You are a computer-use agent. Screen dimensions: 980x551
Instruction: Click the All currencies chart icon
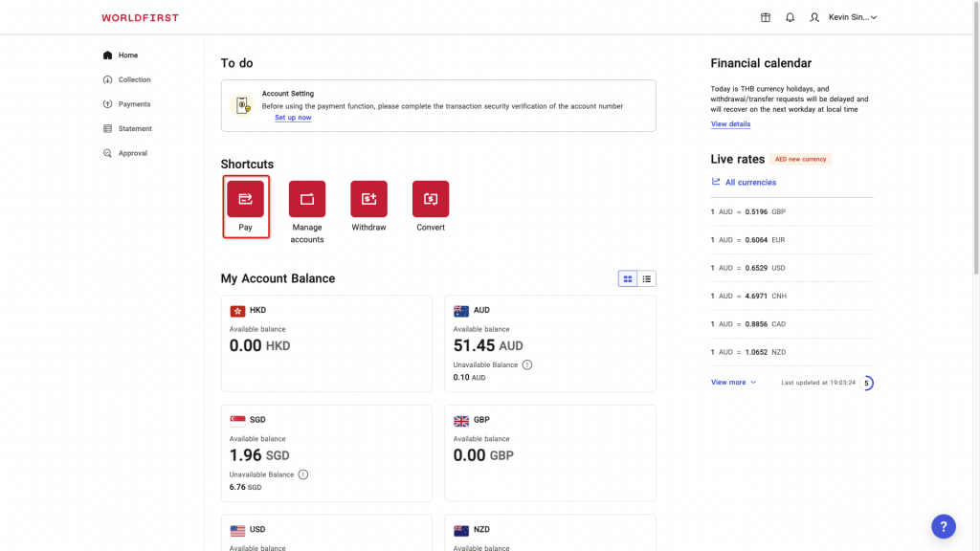point(716,182)
